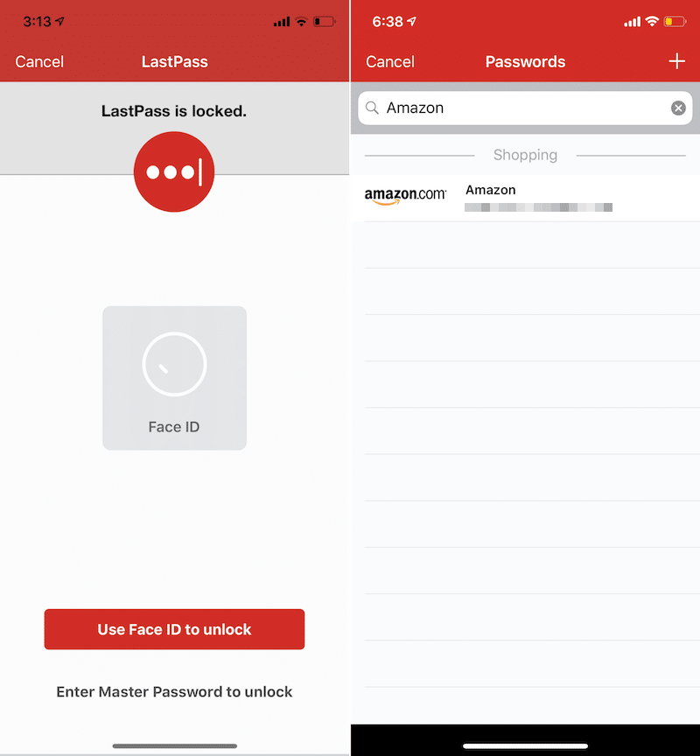The image size is (700, 756).
Task: Tap the Face ID label text
Action: coord(174,427)
